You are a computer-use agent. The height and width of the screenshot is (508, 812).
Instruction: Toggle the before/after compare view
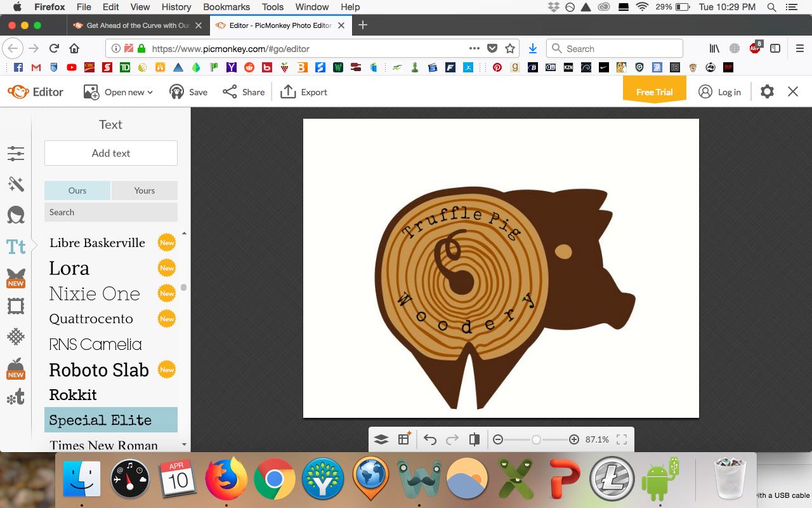474,439
